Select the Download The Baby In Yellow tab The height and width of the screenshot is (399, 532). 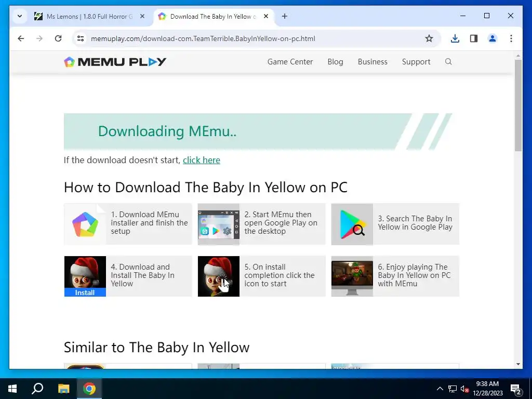click(x=214, y=16)
